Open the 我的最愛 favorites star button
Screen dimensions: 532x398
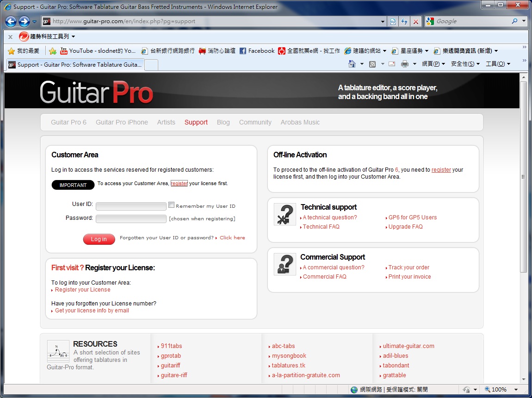pyautogui.click(x=24, y=51)
